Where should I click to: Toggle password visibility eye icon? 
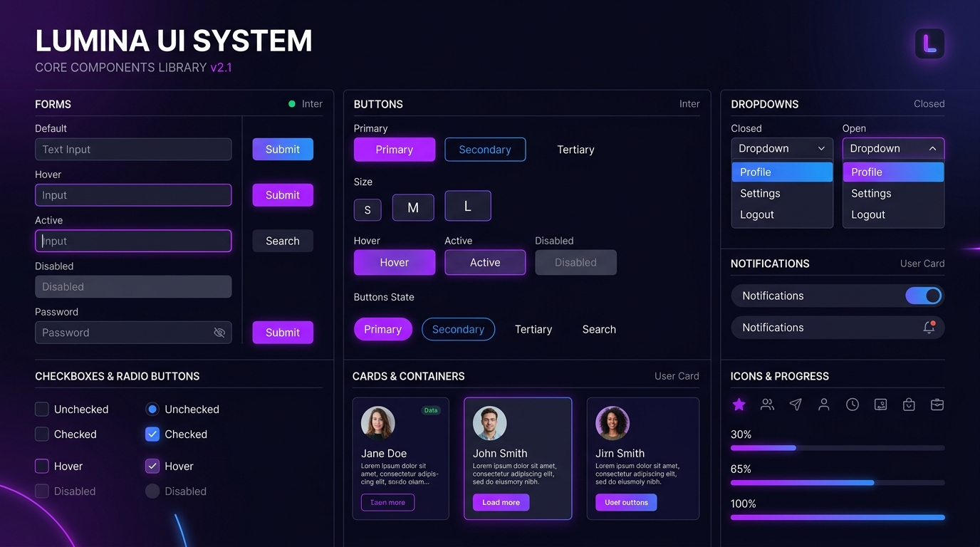coord(219,333)
